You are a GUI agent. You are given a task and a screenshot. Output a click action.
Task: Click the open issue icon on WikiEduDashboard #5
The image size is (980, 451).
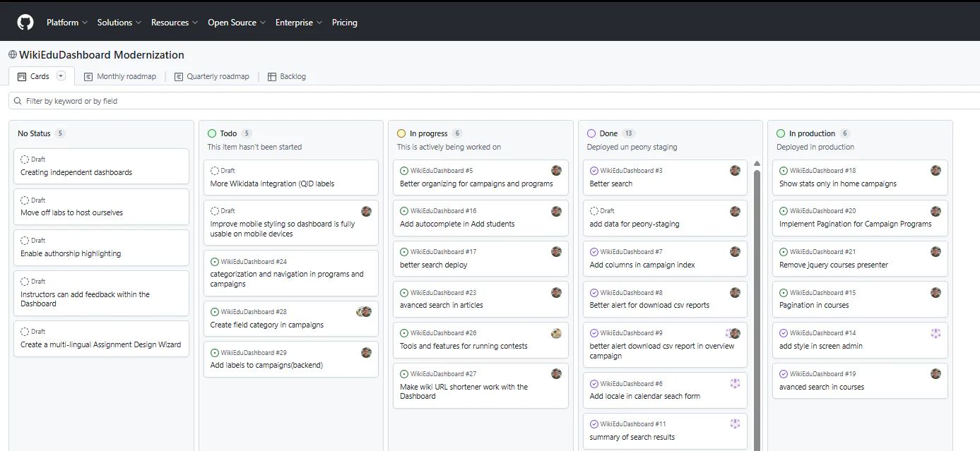point(404,171)
